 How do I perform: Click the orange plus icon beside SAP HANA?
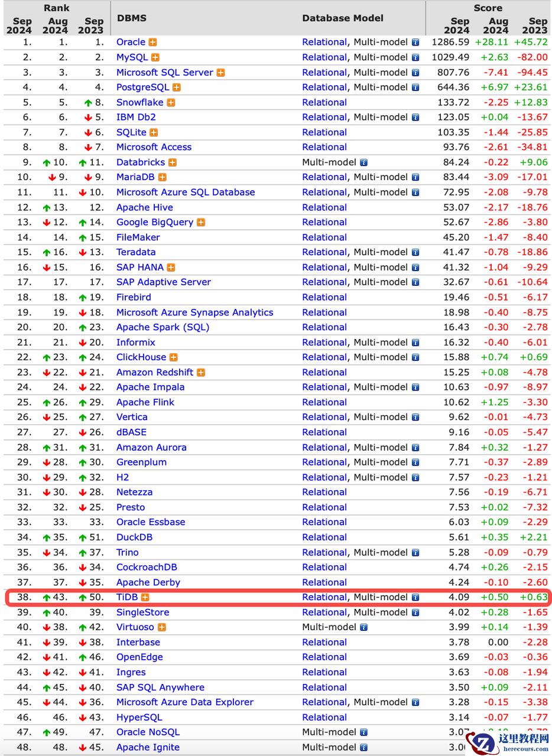click(x=171, y=268)
